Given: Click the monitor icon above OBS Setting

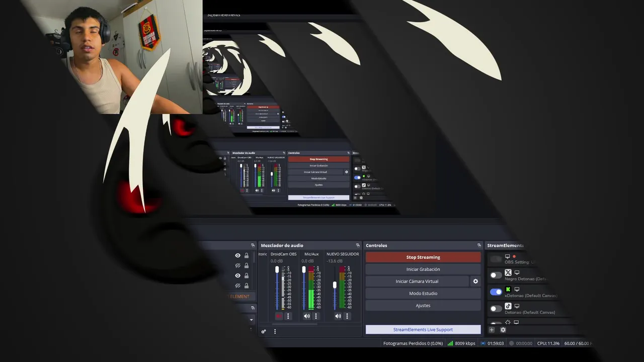Looking at the screenshot, I should [x=507, y=256].
